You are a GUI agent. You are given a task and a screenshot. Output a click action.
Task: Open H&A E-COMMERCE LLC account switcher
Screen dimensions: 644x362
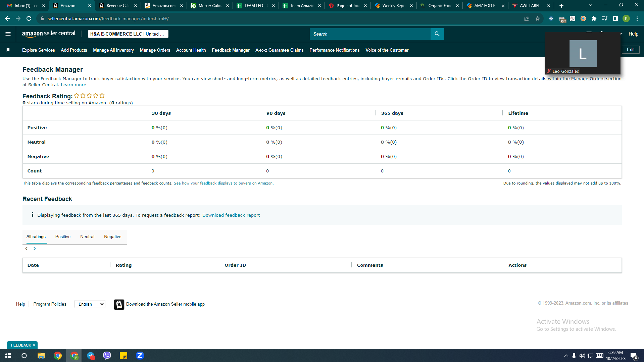point(128,34)
